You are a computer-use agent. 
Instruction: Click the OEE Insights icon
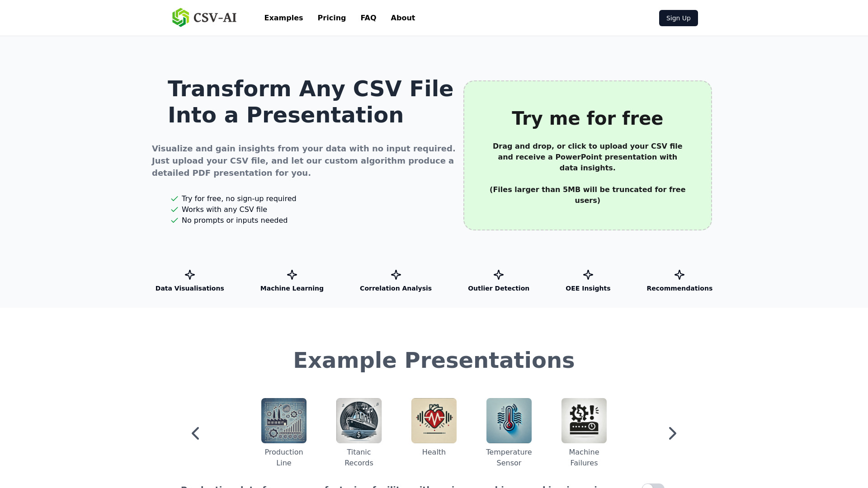point(588,275)
